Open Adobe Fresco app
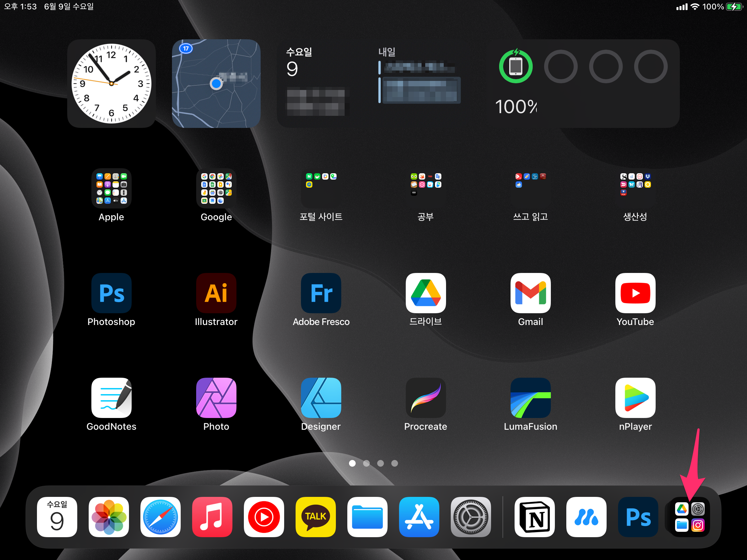Screen dimensions: 747x560 tap(321, 293)
